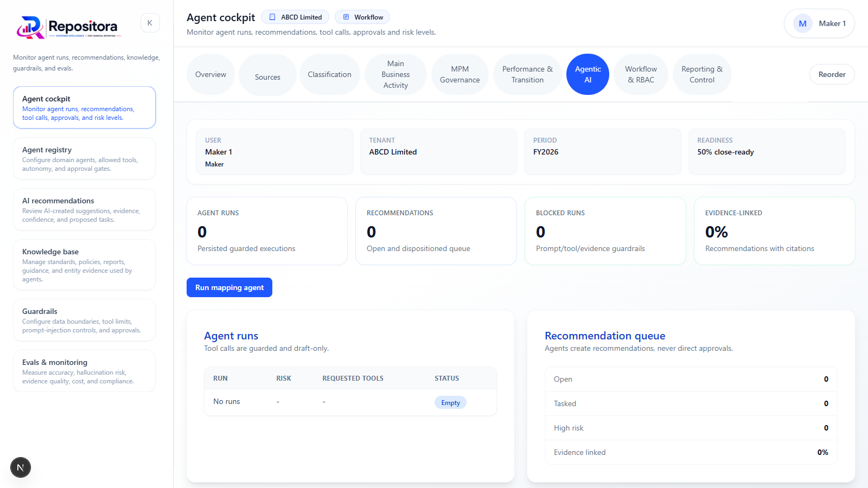
Task: Click the building icon in ABCD Limited chip
Action: click(273, 17)
